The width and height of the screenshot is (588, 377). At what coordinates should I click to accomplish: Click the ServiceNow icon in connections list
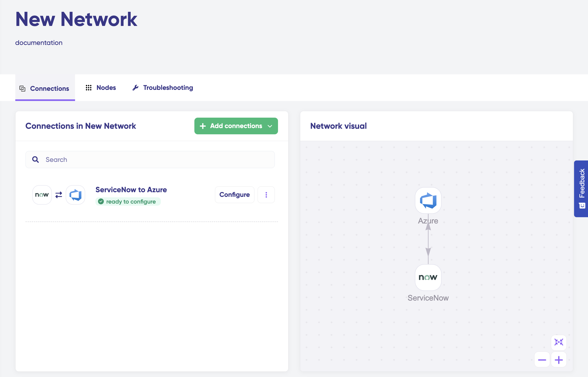point(42,195)
